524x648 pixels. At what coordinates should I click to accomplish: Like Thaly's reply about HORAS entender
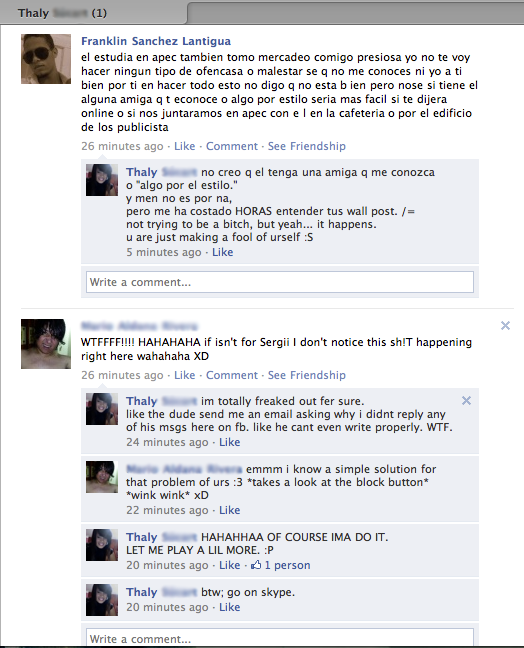tap(223, 252)
